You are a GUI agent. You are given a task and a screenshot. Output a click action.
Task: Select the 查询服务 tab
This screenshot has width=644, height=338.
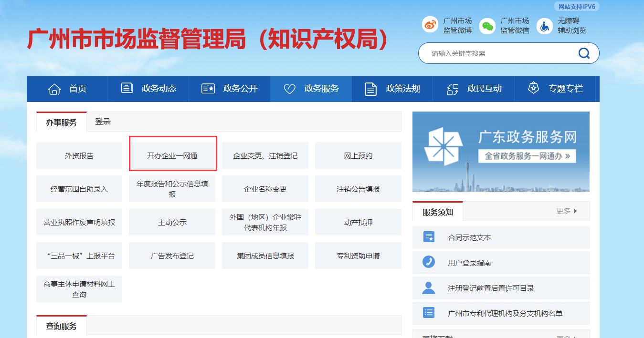(x=61, y=326)
